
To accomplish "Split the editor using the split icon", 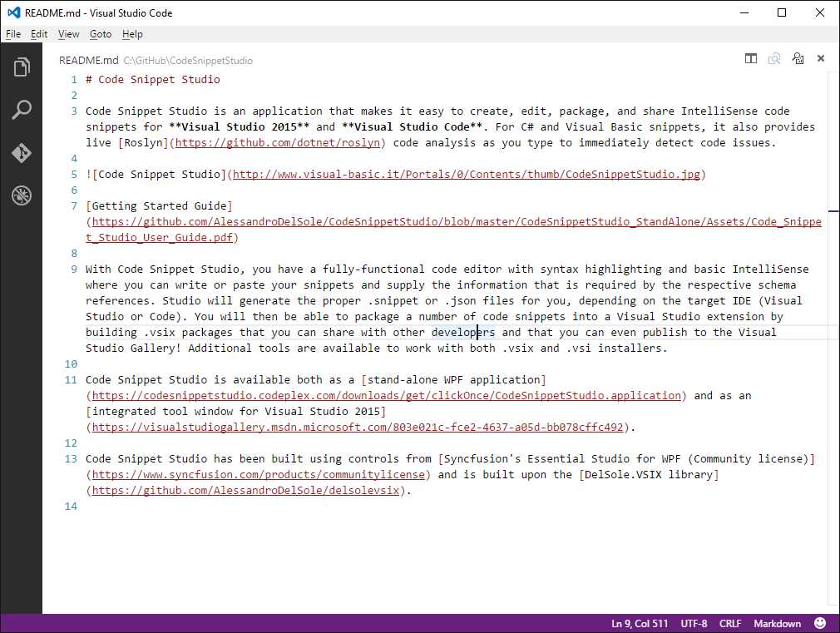I will [750, 58].
